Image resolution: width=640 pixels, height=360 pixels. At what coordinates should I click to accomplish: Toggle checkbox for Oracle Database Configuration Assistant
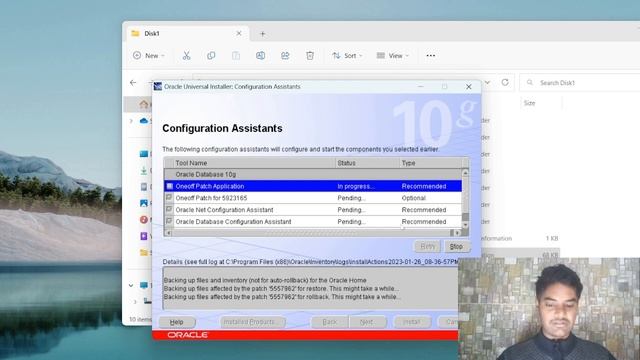[169, 222]
